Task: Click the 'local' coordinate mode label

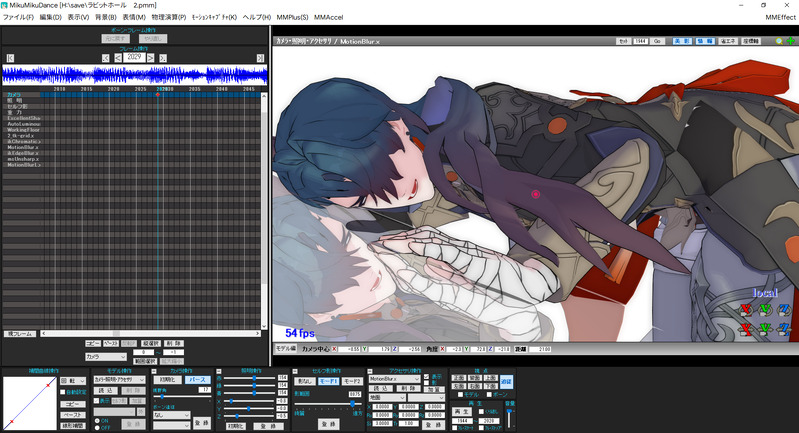Action: point(765,292)
